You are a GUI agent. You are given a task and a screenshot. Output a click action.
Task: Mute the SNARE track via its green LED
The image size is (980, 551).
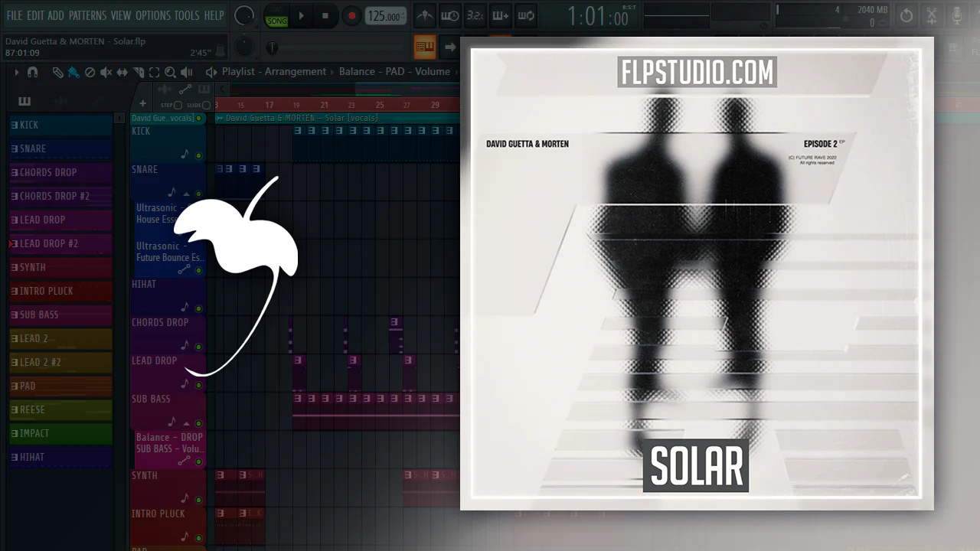pos(199,194)
